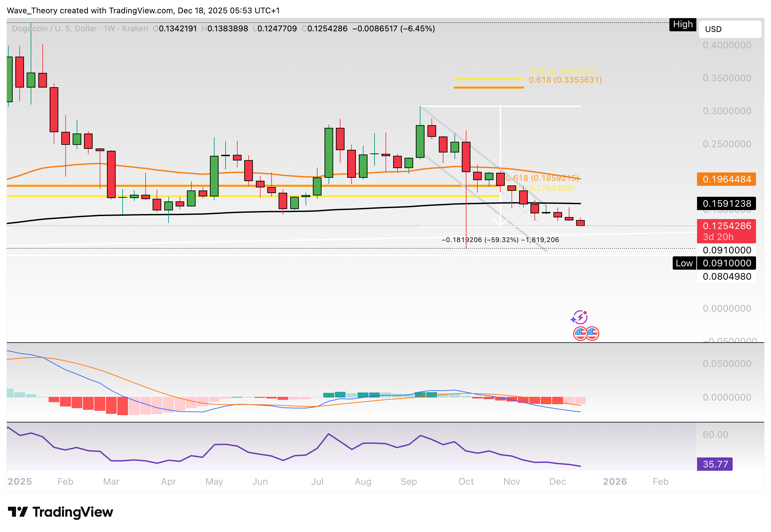Screen dimensions: 771x532
Task: Click the 2026 label on the time axis
Action: [615, 481]
